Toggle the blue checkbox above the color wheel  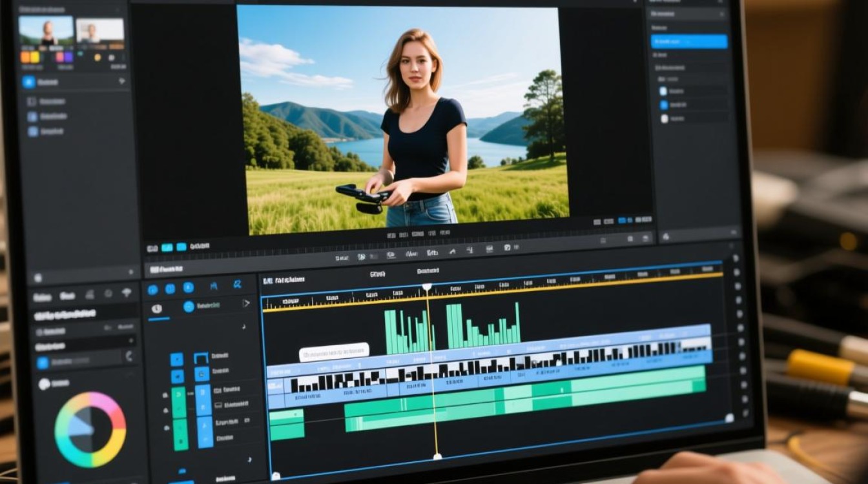(x=43, y=363)
